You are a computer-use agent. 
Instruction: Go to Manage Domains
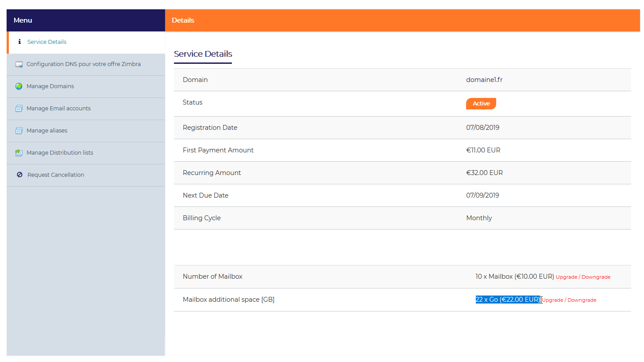click(x=86, y=86)
